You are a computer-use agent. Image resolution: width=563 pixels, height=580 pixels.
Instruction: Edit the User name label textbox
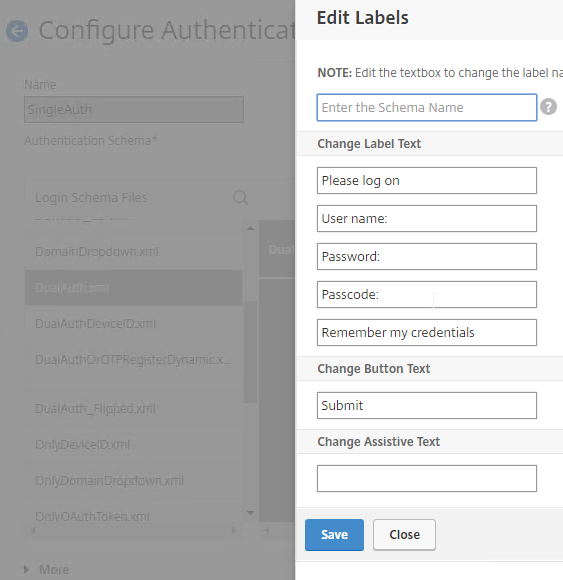pyautogui.click(x=427, y=219)
